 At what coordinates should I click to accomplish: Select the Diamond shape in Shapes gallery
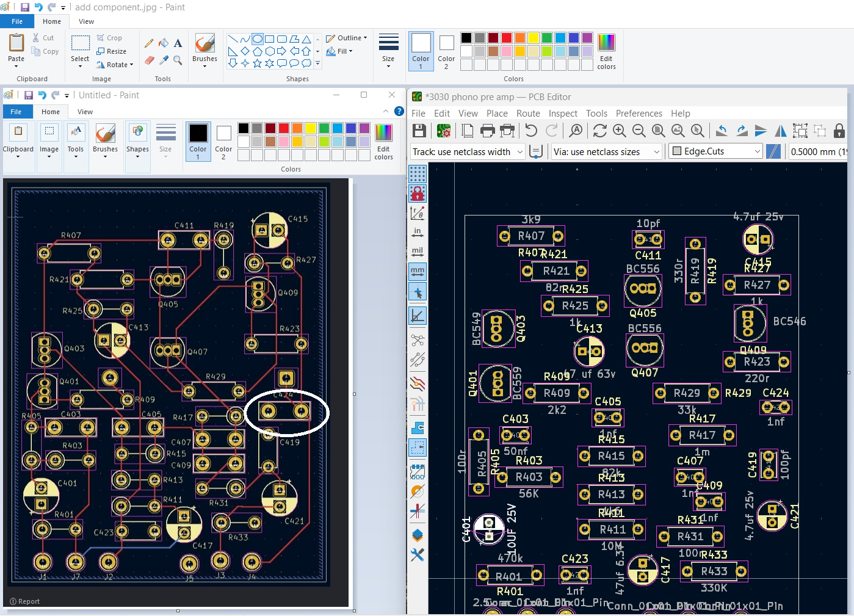click(245, 51)
